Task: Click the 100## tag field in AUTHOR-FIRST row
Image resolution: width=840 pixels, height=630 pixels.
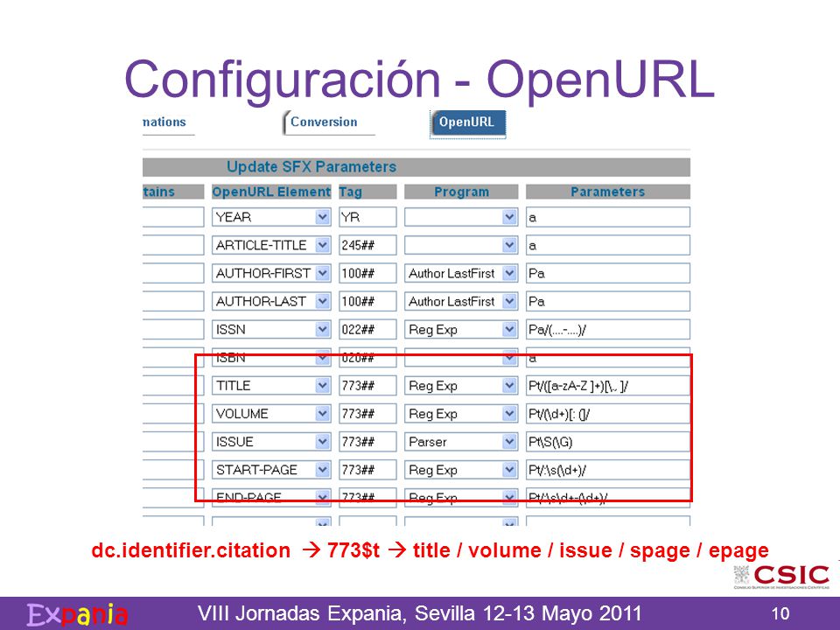Action: pos(367,273)
